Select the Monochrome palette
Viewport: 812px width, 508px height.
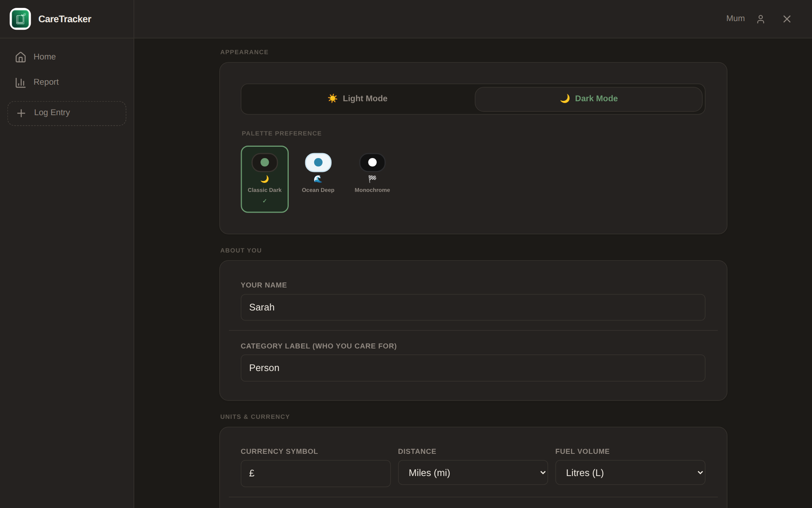click(x=372, y=179)
